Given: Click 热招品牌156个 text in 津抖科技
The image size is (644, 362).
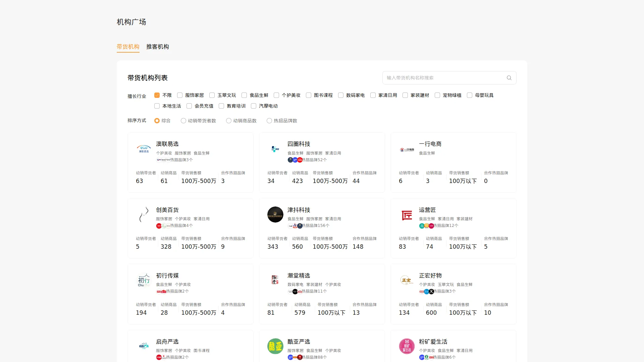Looking at the screenshot, I should [x=316, y=226].
